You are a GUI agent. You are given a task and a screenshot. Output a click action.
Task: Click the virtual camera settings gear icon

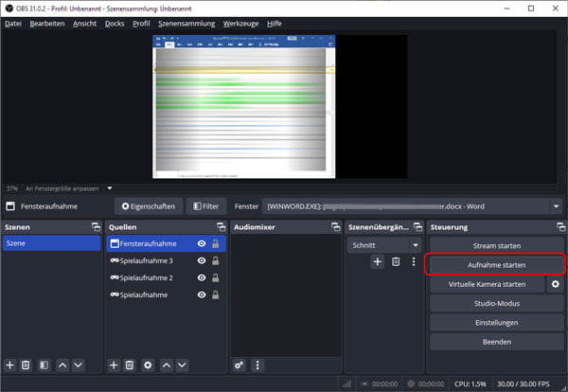coord(555,284)
